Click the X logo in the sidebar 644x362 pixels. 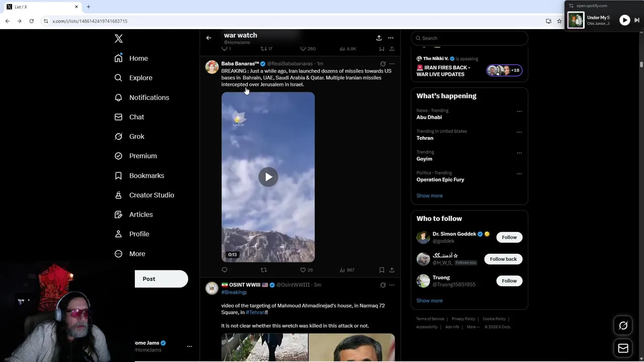pos(119,39)
